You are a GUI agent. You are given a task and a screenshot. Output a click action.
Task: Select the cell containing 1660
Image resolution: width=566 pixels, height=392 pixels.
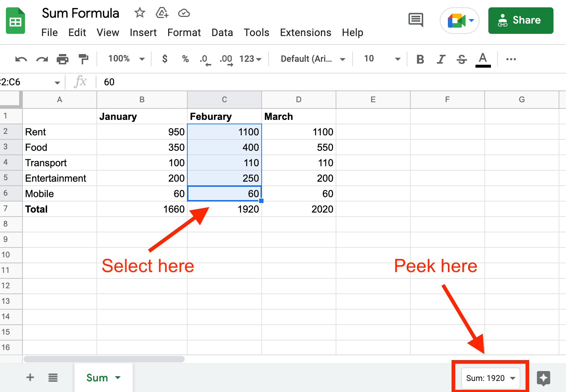tap(142, 209)
